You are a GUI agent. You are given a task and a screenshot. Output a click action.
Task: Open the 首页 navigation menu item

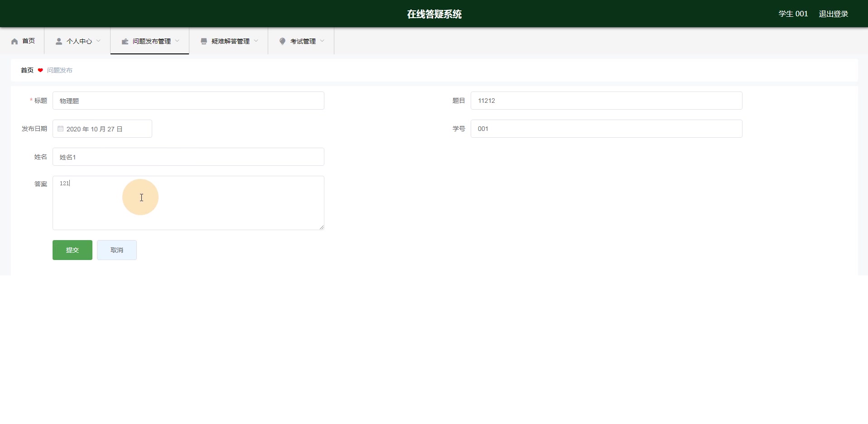tap(22, 41)
